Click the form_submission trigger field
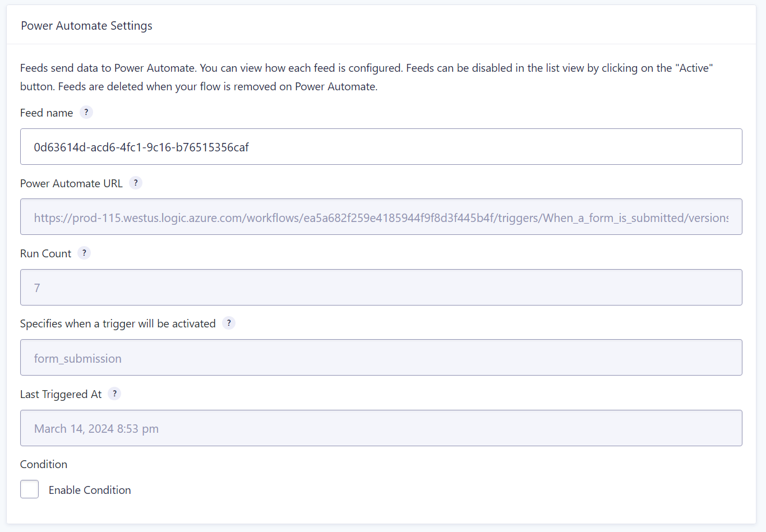The height and width of the screenshot is (532, 766). (381, 358)
